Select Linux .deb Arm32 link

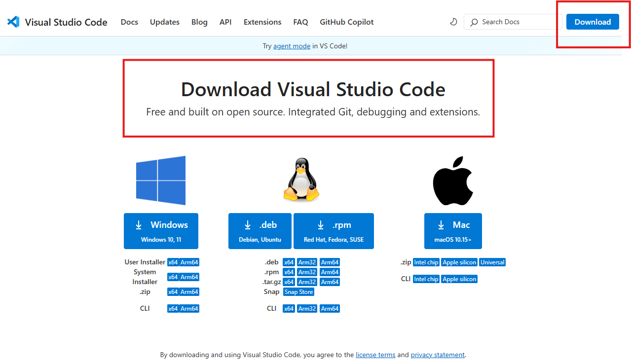pyautogui.click(x=307, y=262)
